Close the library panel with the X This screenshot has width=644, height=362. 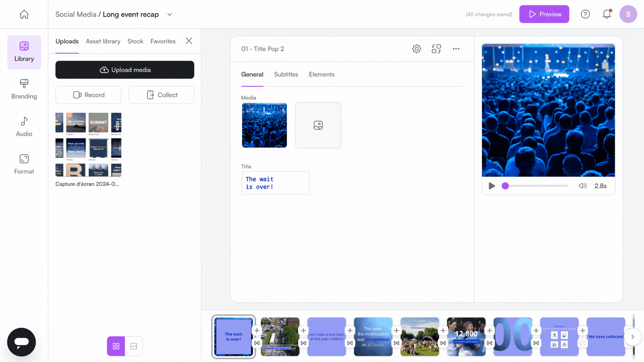point(189,41)
